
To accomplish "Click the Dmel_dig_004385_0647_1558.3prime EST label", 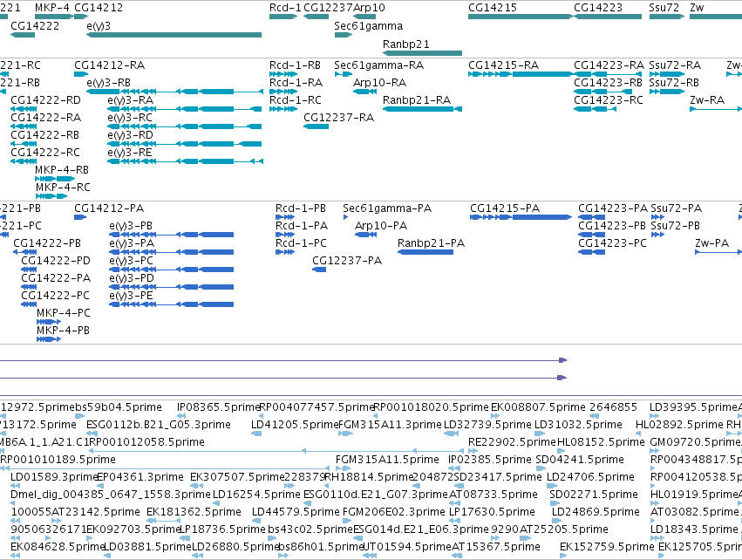I will coord(110,495).
